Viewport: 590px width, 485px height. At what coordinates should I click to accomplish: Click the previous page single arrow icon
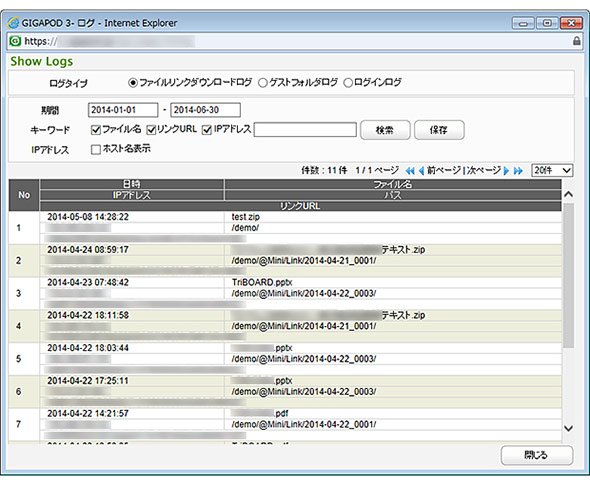421,171
